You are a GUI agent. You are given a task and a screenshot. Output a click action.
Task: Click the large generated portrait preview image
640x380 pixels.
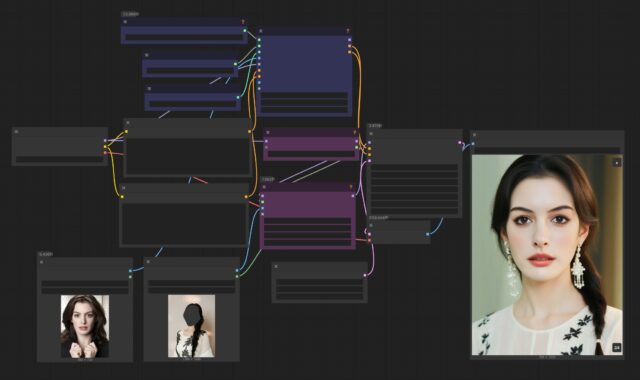(x=547, y=255)
